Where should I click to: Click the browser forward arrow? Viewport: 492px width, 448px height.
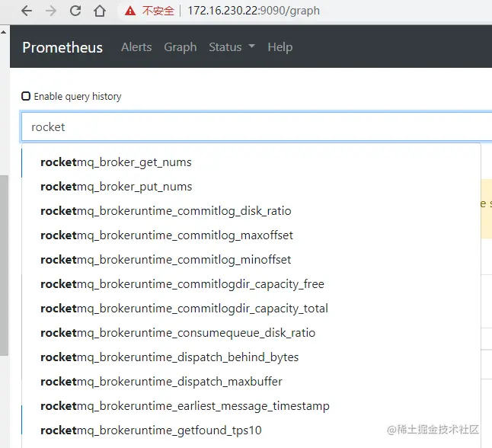(51, 11)
